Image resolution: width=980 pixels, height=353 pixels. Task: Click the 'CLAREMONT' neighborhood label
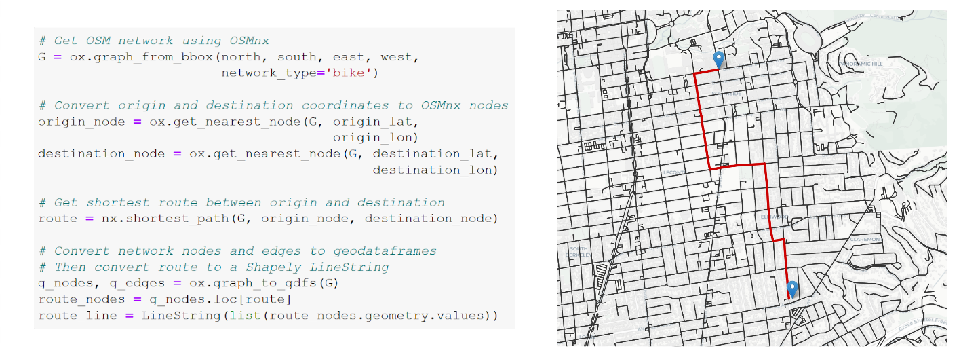[x=865, y=240]
